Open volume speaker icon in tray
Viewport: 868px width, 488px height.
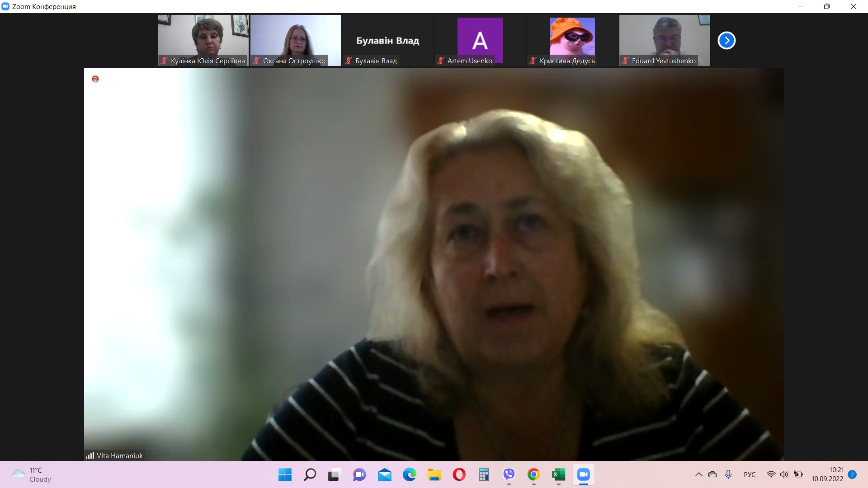tap(784, 474)
